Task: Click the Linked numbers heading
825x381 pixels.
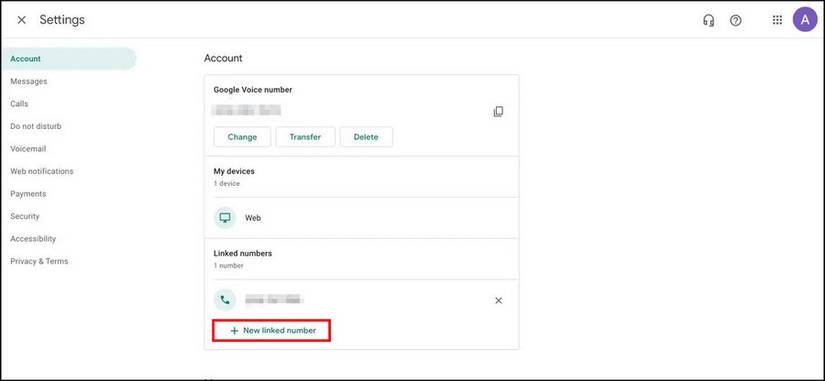Action: tap(243, 253)
